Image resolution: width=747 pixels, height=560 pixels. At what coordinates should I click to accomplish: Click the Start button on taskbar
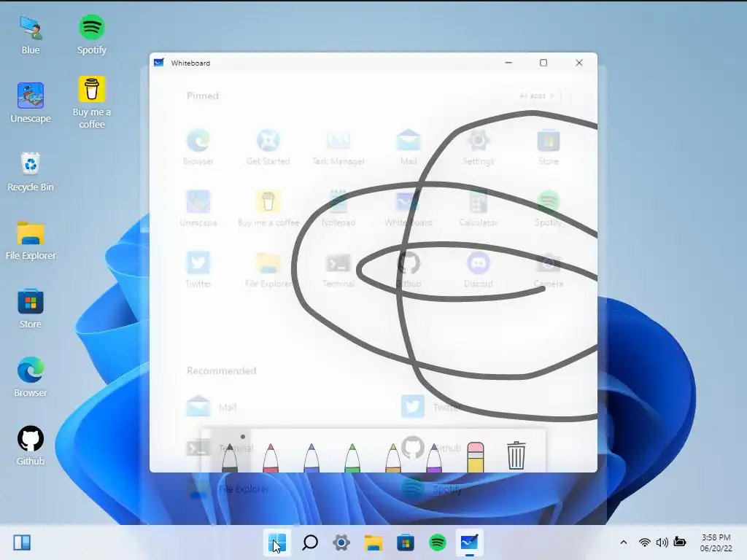point(277,542)
